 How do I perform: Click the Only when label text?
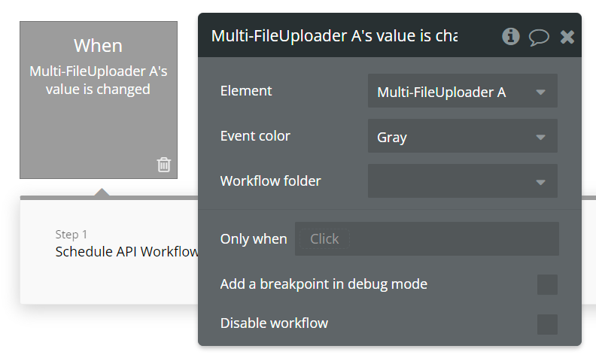pos(254,239)
